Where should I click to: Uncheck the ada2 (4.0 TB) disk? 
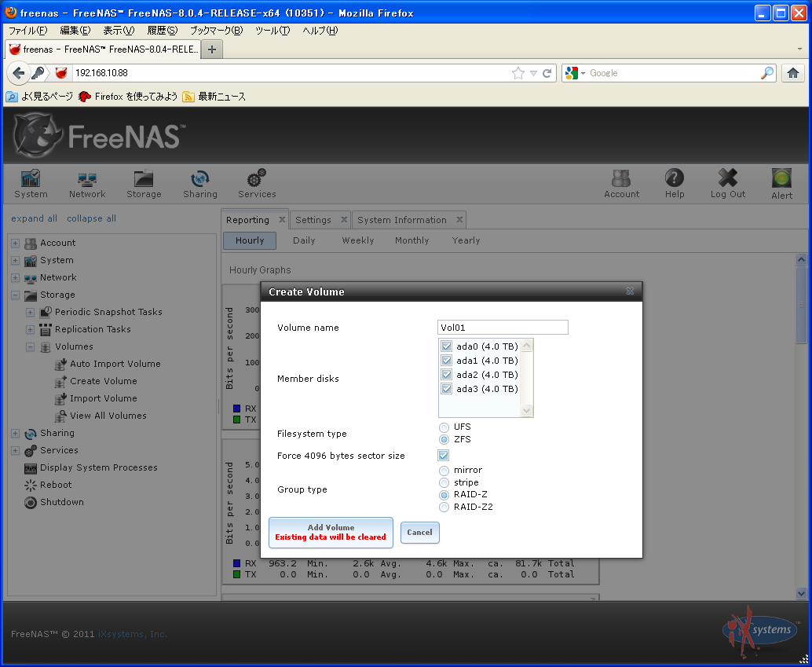pos(446,374)
